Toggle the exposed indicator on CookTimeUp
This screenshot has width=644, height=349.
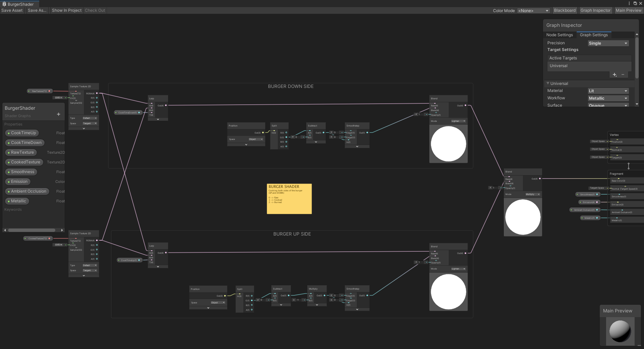8,133
